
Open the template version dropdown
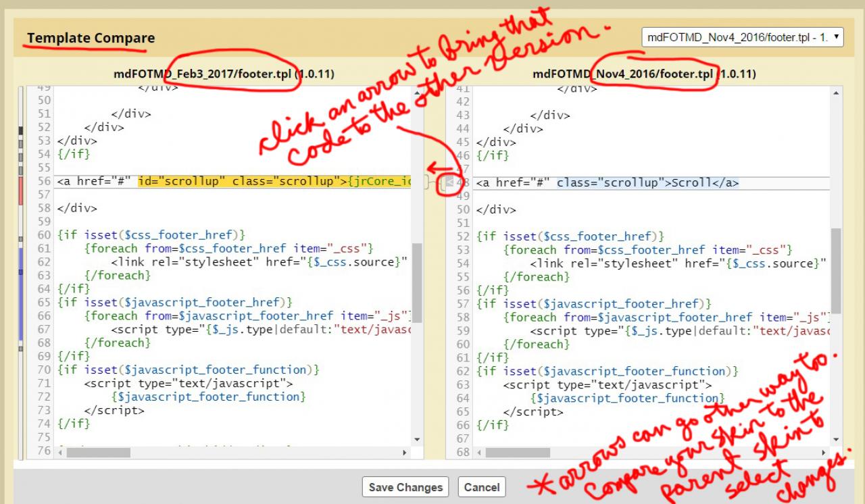point(743,37)
